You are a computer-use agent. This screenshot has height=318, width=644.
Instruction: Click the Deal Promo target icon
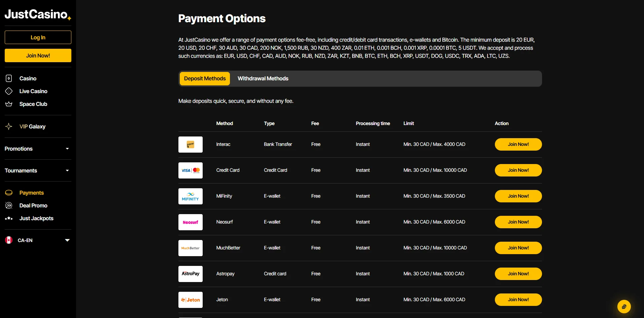[x=9, y=205]
